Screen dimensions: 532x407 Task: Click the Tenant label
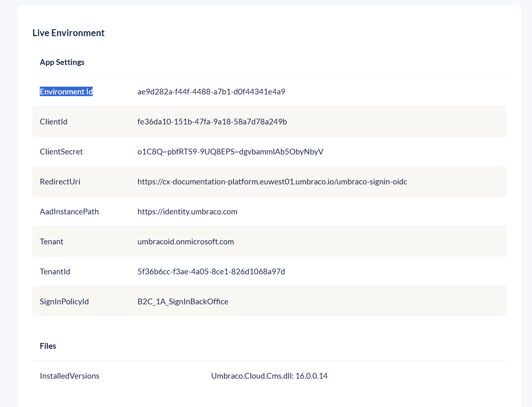click(x=51, y=241)
